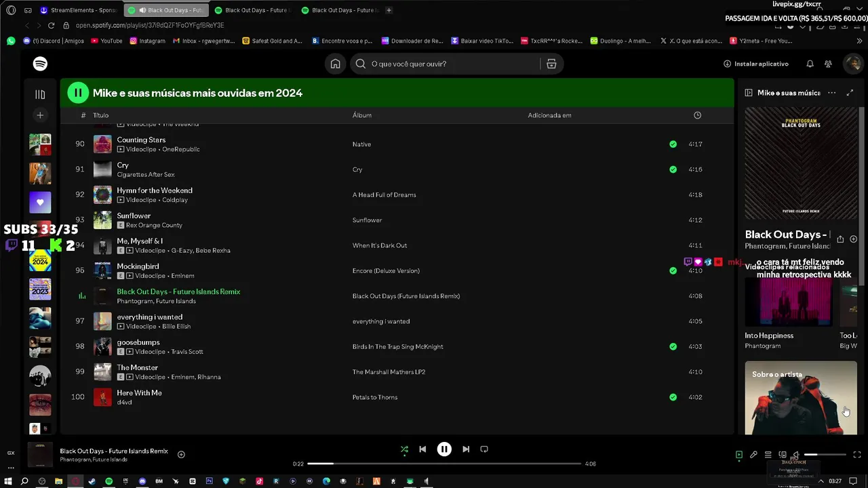868x488 pixels.
Task: Create a playlist with the plus icon
Action: pos(40,115)
